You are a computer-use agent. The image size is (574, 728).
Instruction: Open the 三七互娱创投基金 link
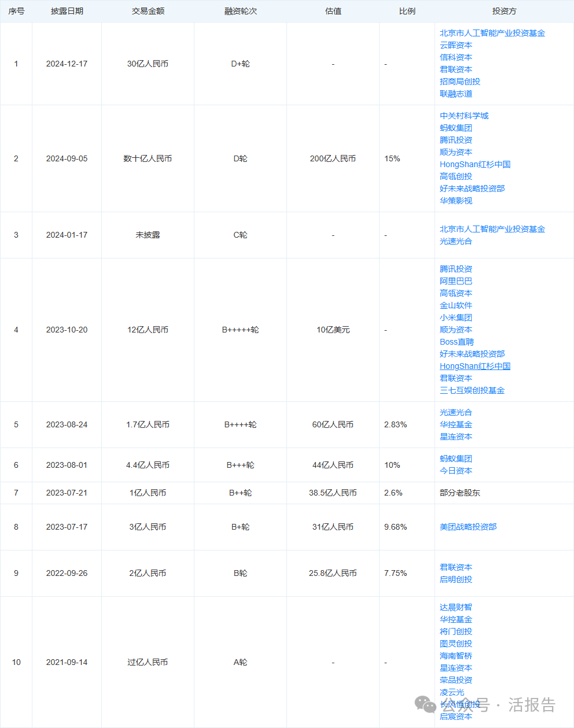pos(472,390)
